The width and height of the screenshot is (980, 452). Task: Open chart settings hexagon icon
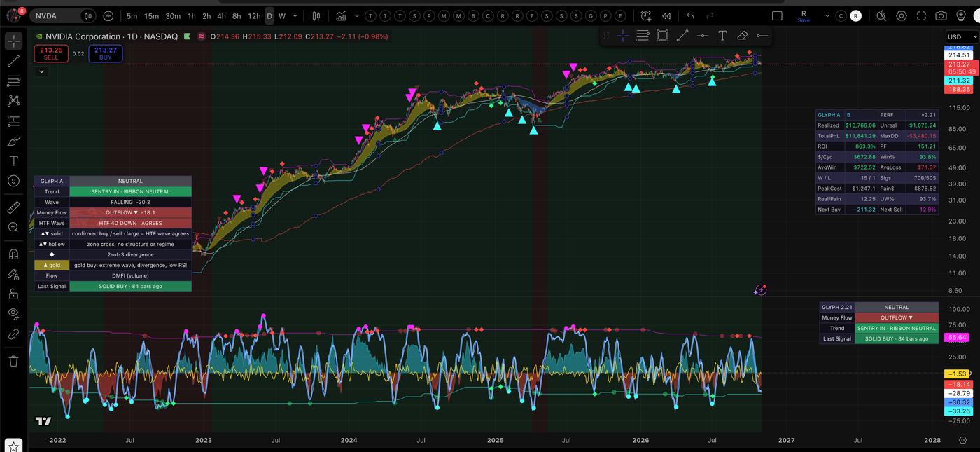[902, 15]
